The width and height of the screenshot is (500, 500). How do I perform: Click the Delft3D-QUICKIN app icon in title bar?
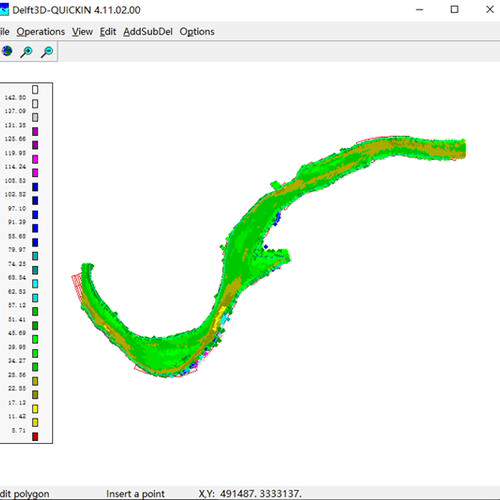(x=4, y=10)
